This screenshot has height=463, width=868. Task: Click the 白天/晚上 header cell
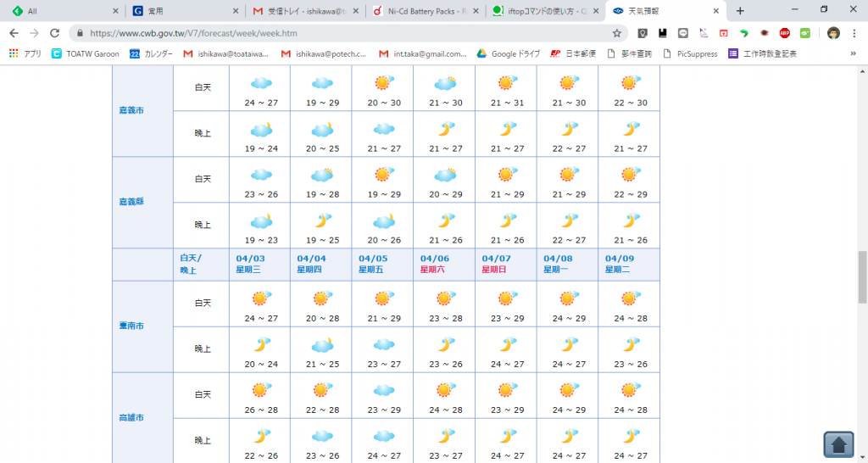(x=201, y=265)
